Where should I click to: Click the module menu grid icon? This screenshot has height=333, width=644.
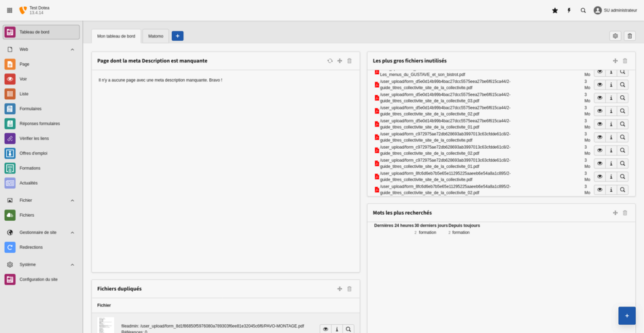tap(10, 10)
